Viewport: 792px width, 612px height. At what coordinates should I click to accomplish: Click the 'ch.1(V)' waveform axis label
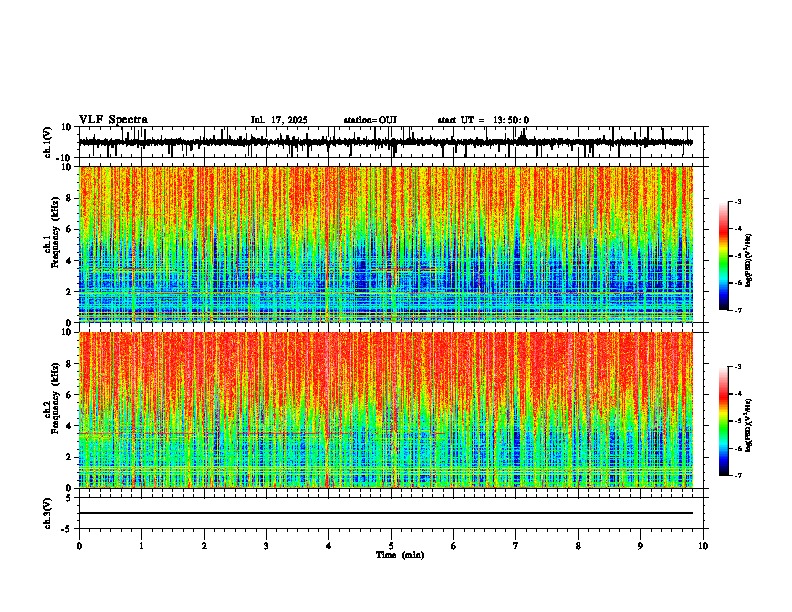[48, 142]
